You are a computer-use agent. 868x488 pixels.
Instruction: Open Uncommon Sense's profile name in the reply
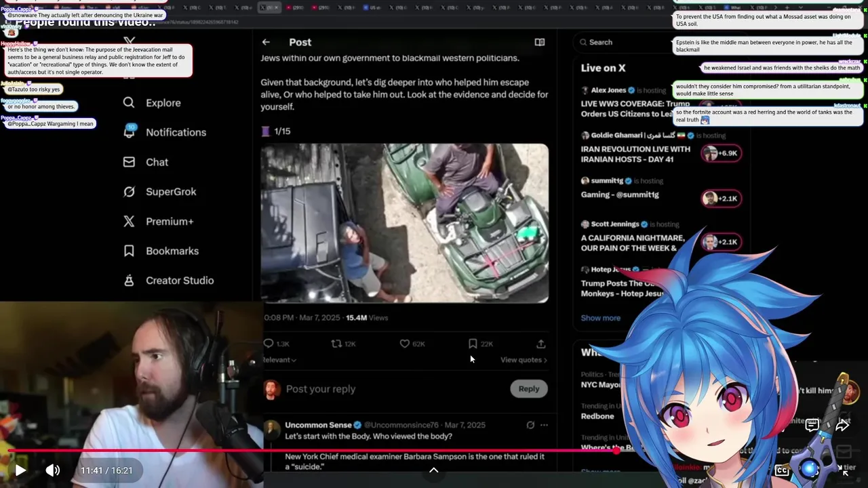point(318,425)
